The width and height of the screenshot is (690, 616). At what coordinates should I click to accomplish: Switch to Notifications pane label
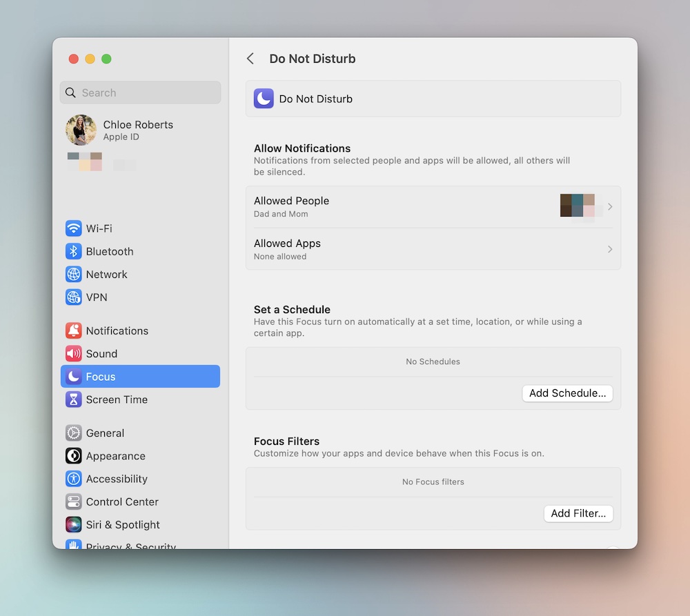[117, 330]
